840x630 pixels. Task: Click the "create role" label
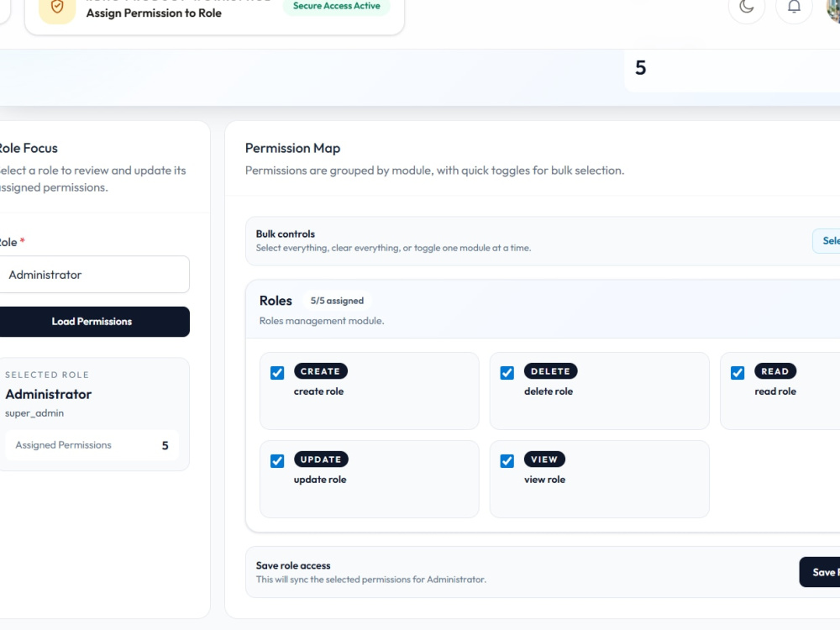tap(318, 391)
